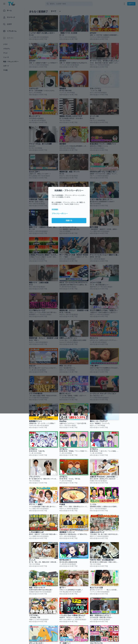Viewport: 138px width, 644px height.
Task: Open アゲアゲめし 伊平屋島特集 thumbnail
Action: coord(43,606)
